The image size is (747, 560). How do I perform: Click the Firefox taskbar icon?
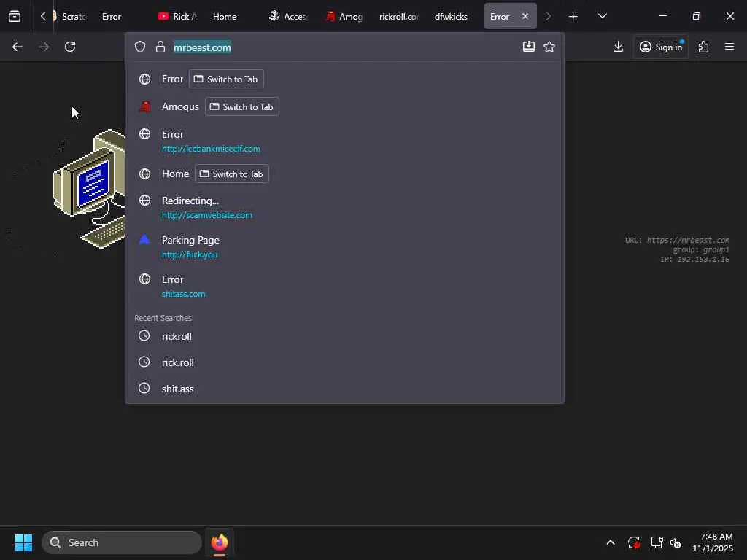220,542
